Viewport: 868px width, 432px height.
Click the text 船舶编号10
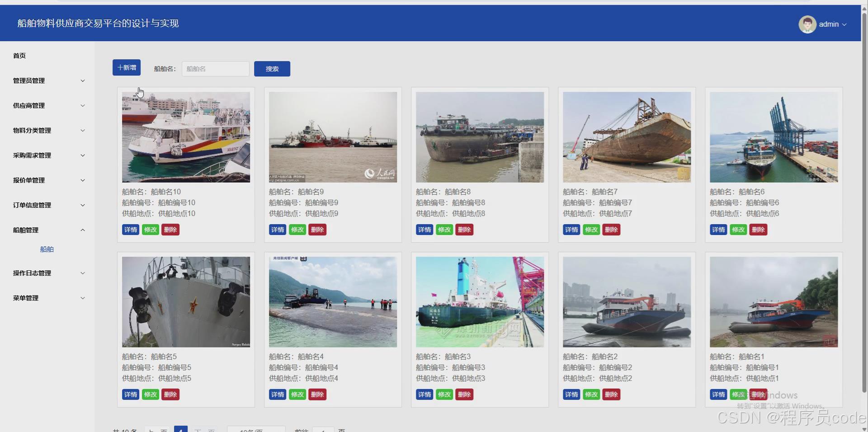pyautogui.click(x=177, y=202)
